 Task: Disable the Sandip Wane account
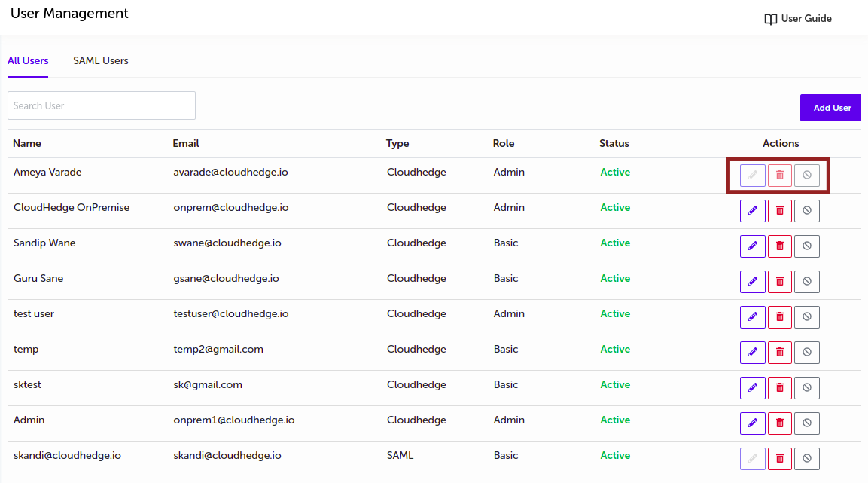pos(806,246)
